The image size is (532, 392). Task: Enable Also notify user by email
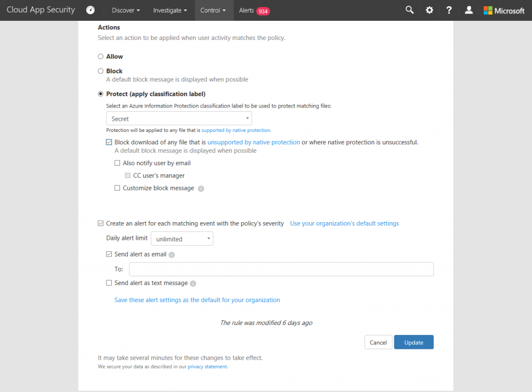(117, 163)
